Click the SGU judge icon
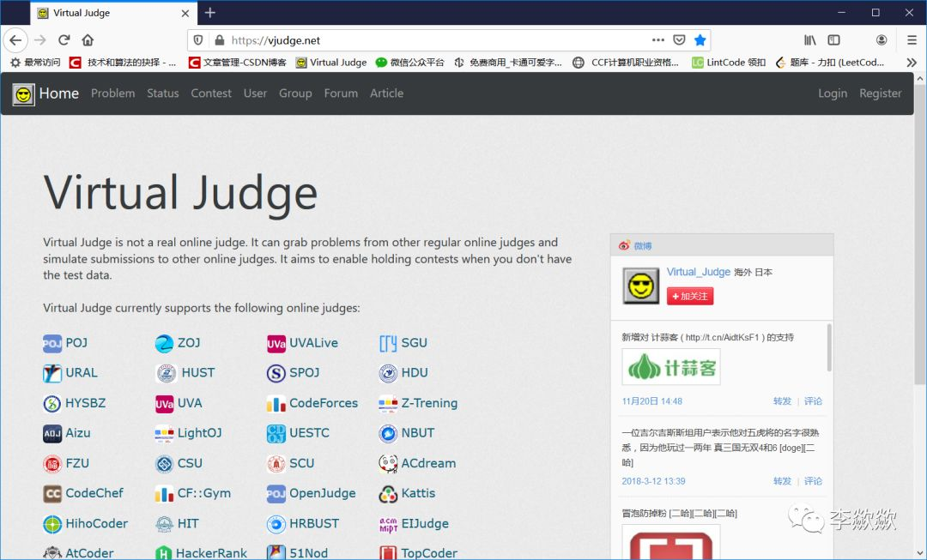 388,343
